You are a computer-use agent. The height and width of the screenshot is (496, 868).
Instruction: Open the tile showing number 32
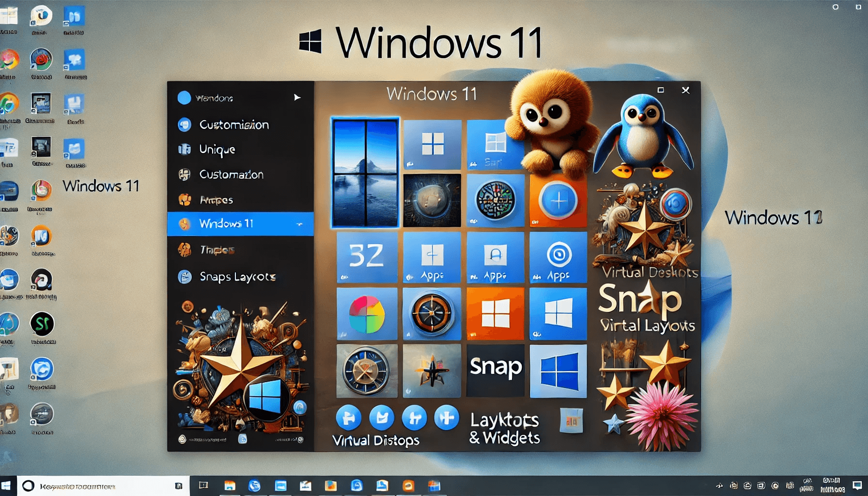click(x=367, y=257)
